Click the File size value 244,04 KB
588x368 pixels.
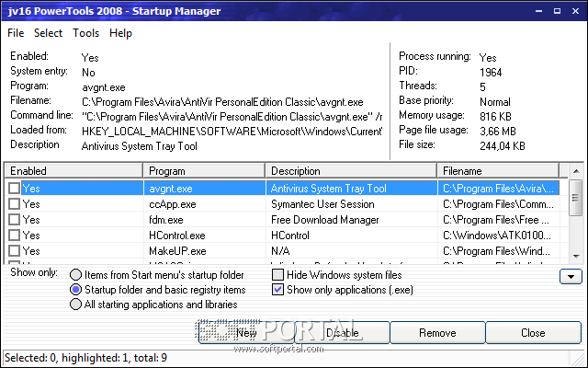coord(503,145)
